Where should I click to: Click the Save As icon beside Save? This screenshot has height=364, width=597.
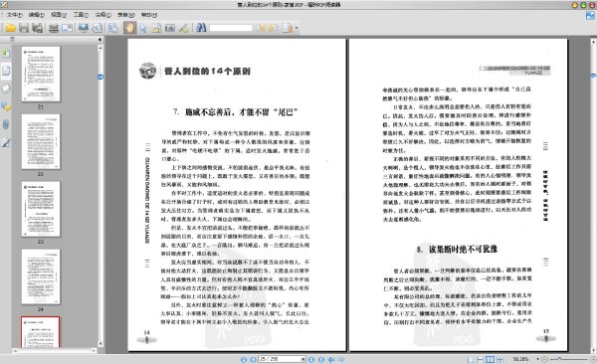click(x=37, y=28)
